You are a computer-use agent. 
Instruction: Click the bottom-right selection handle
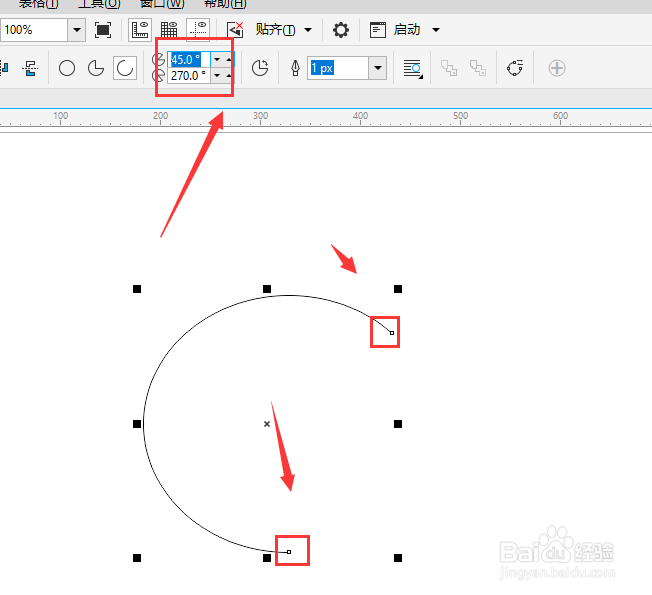(x=398, y=558)
